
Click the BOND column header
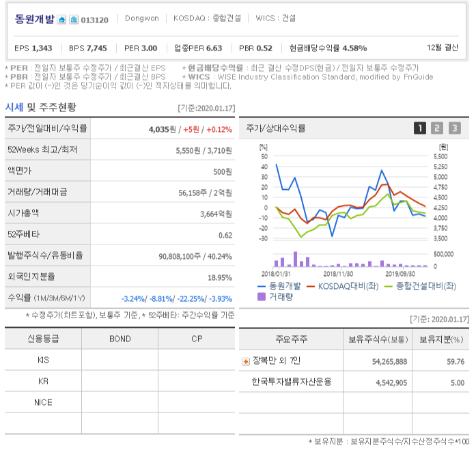120,339
